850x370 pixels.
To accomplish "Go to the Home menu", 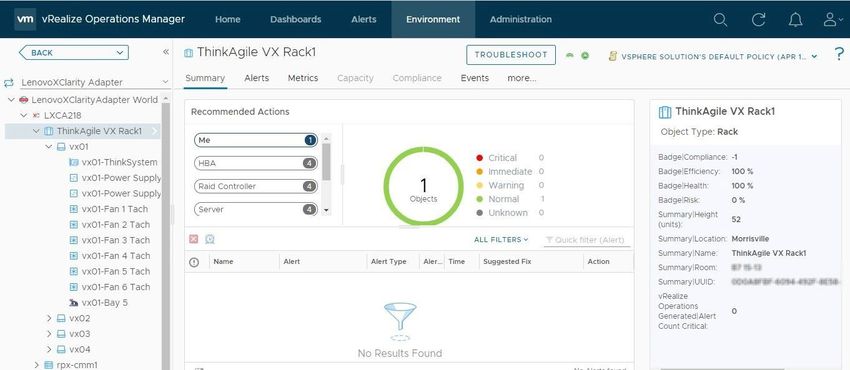I will [x=228, y=19].
